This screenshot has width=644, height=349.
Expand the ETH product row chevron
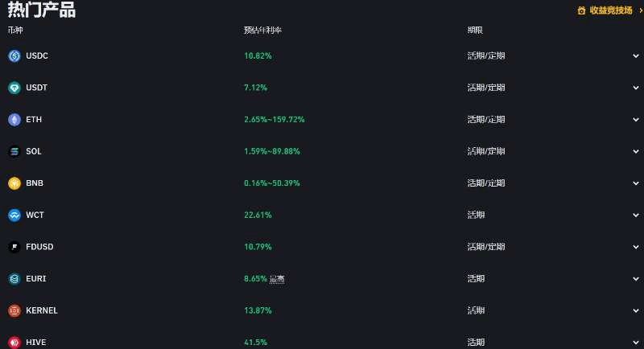pos(636,120)
